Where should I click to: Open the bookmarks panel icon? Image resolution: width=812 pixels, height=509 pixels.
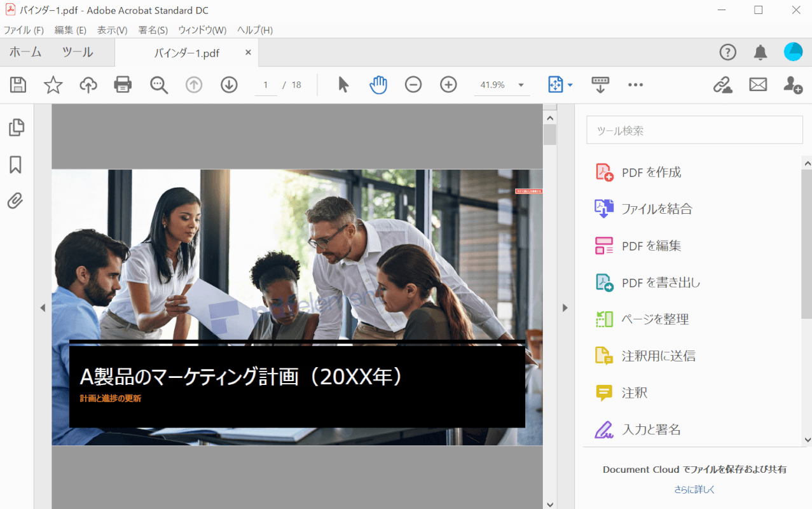16,165
